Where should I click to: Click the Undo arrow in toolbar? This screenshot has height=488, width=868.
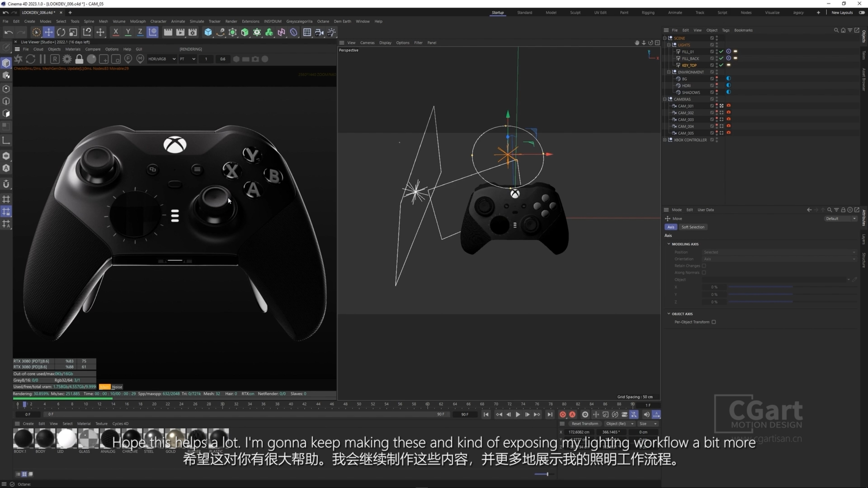(x=8, y=32)
